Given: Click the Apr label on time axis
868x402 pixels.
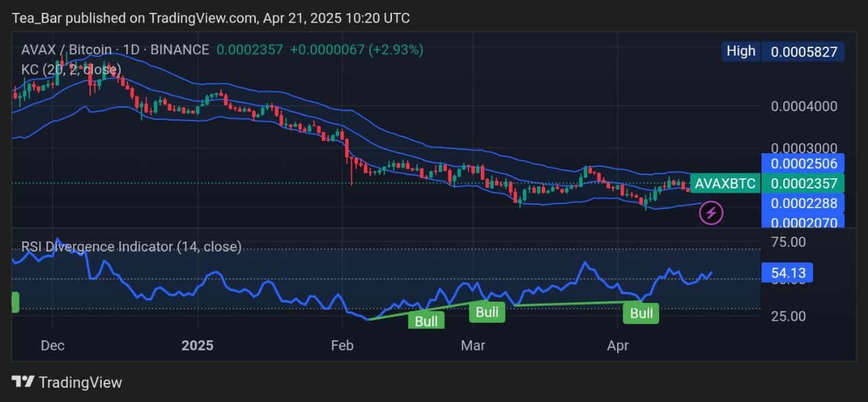Looking at the screenshot, I should click(x=618, y=346).
